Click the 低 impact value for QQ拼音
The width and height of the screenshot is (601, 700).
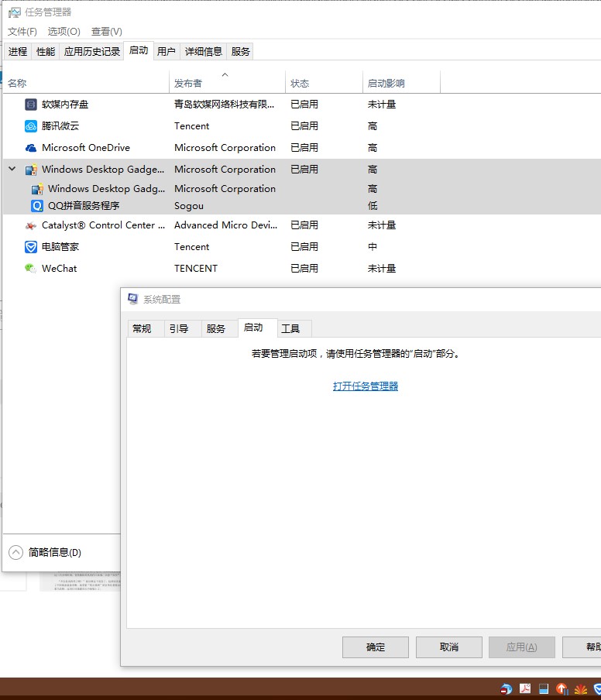pyautogui.click(x=373, y=206)
